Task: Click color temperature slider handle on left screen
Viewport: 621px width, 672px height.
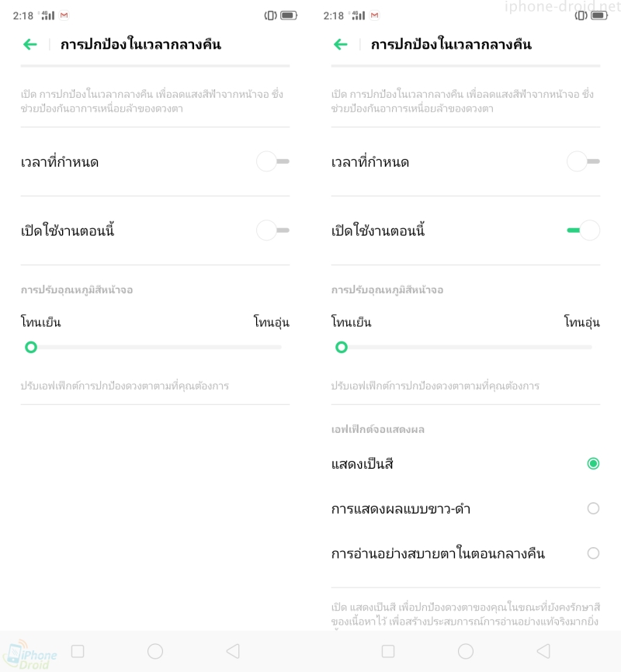Action: pos(31,347)
